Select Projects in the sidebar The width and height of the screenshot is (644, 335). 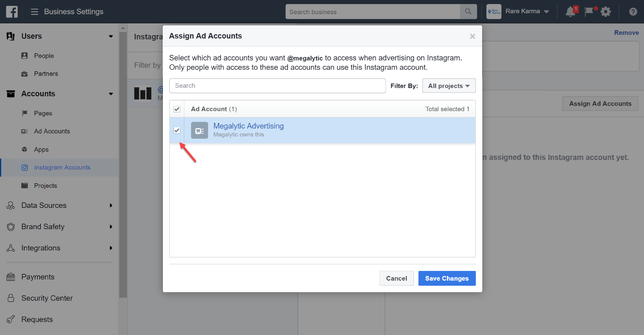pos(45,186)
